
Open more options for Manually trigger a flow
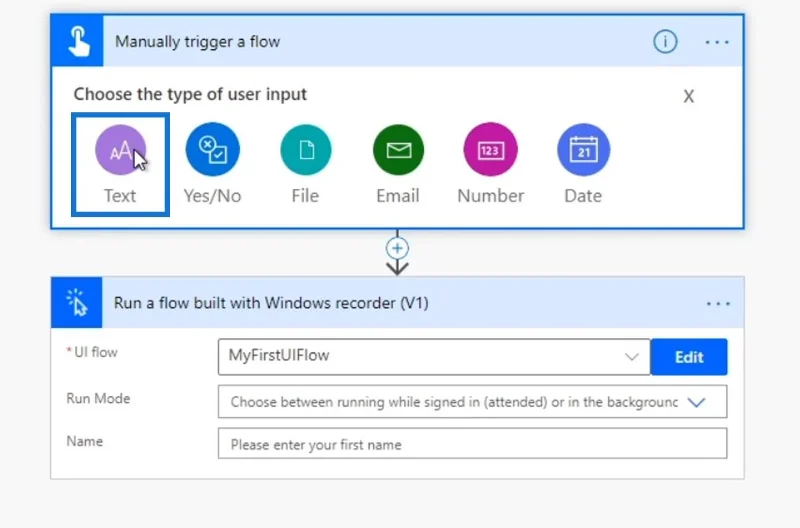(x=717, y=42)
